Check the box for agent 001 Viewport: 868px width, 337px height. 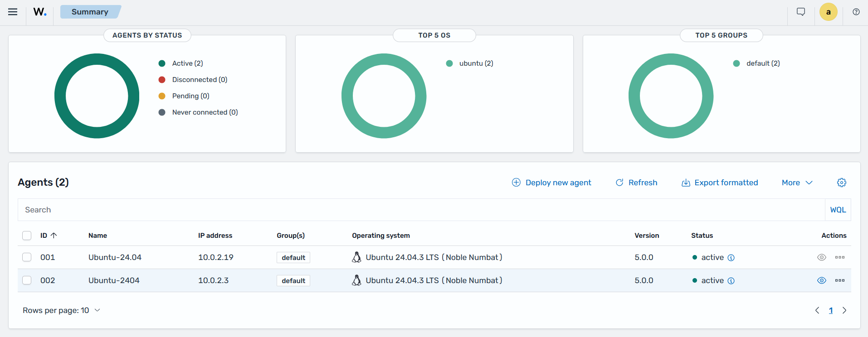[27, 257]
